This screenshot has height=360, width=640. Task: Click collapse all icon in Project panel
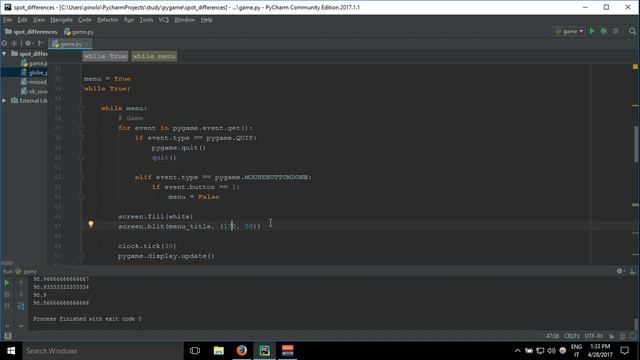click(x=14, y=43)
